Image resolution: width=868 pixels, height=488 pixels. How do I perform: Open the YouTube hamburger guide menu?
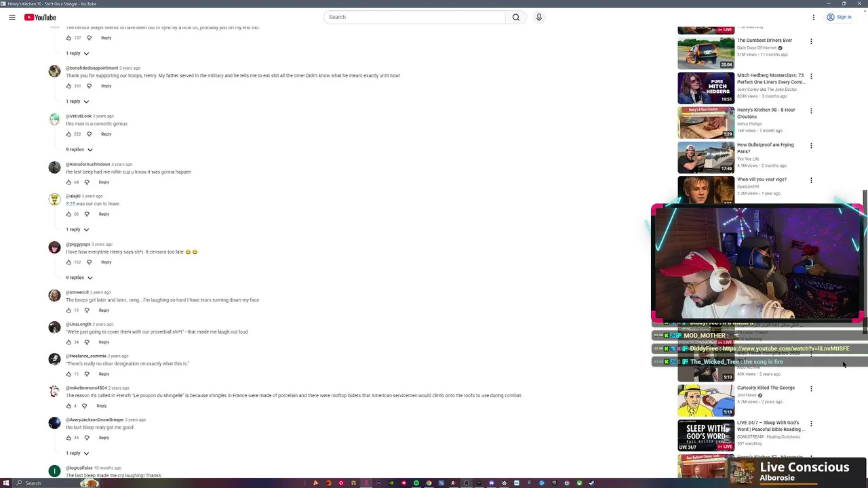pyautogui.click(x=12, y=17)
